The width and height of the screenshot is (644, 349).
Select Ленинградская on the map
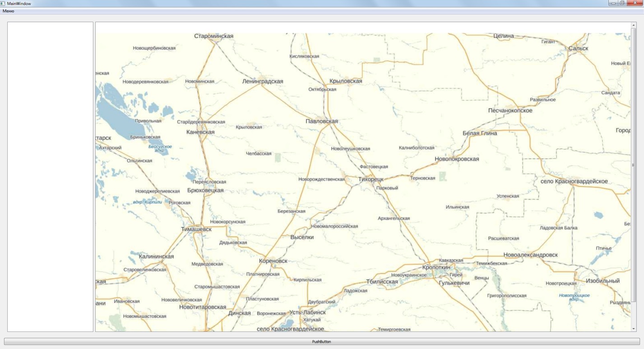(263, 81)
